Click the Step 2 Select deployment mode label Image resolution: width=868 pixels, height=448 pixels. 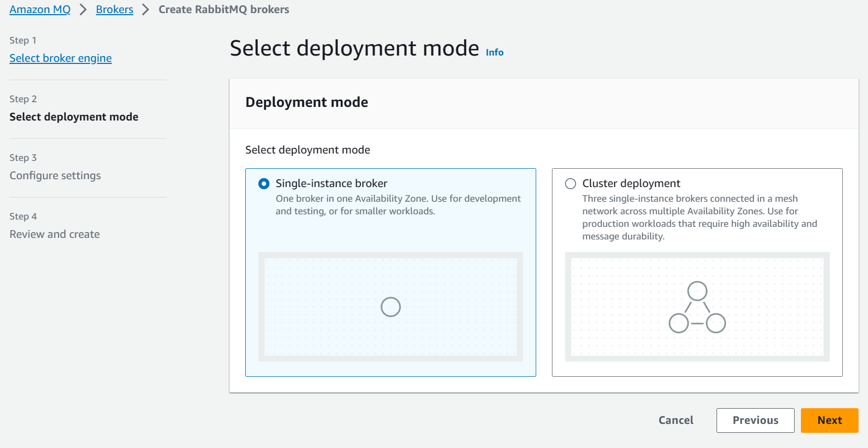click(x=74, y=117)
